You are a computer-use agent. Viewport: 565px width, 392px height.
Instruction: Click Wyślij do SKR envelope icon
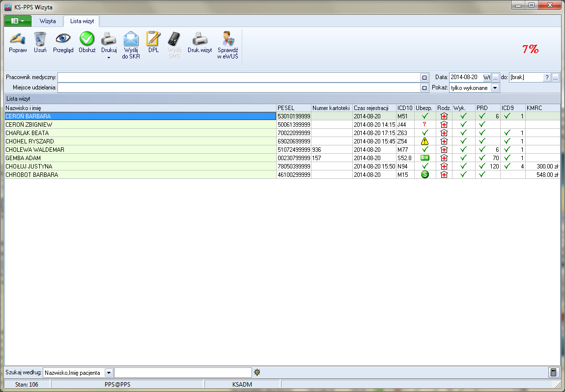pyautogui.click(x=131, y=39)
